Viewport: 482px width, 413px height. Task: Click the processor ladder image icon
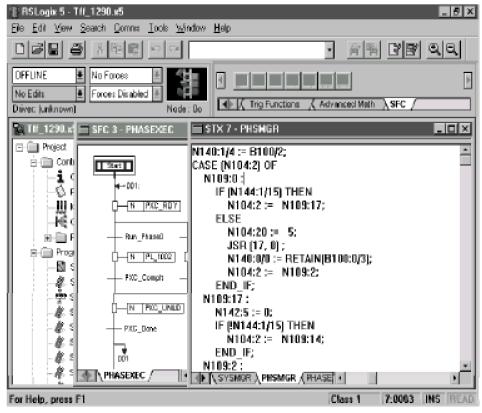[x=187, y=84]
